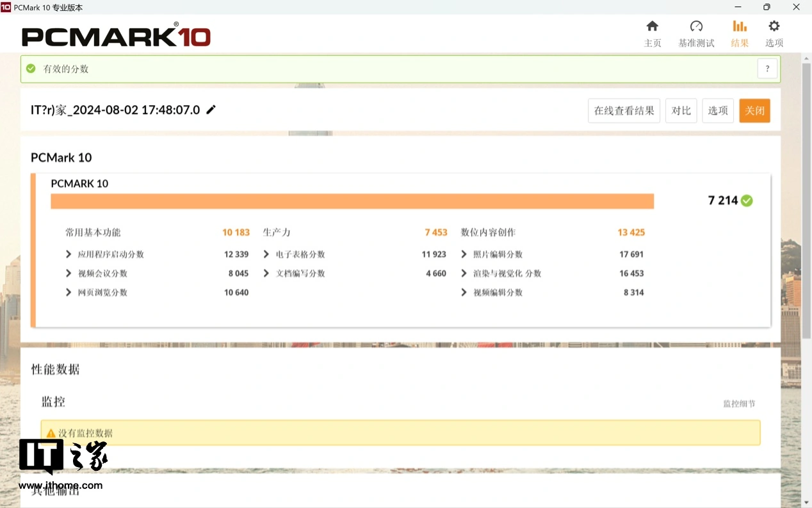This screenshot has height=508, width=812.
Task: Click the green check beside score 7 214
Action: pos(747,201)
